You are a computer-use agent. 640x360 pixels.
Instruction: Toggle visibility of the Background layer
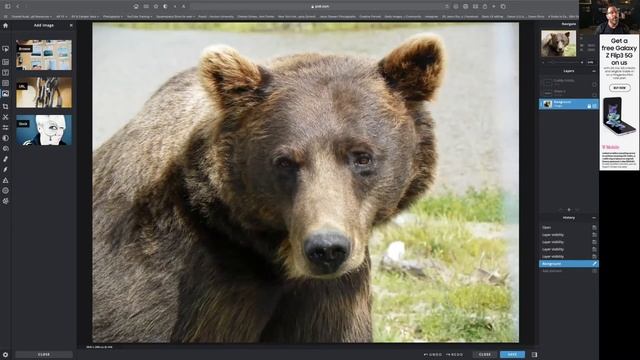click(x=594, y=106)
